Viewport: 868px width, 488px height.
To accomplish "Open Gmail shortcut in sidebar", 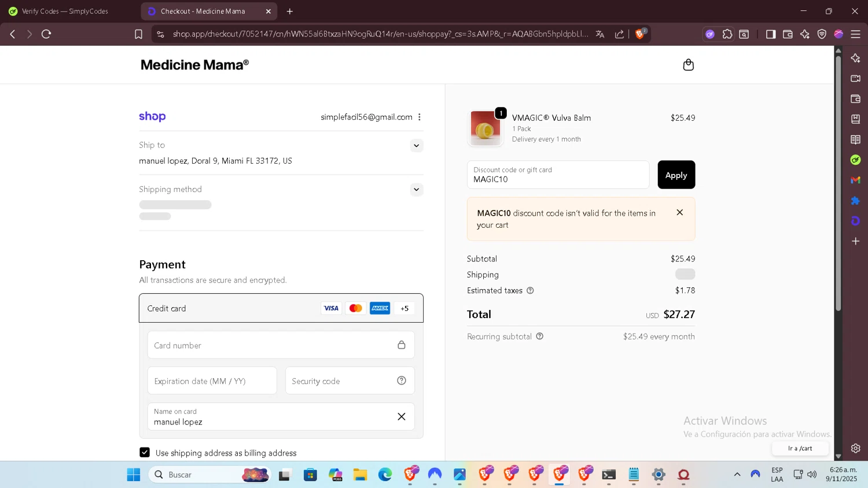I will point(856,180).
